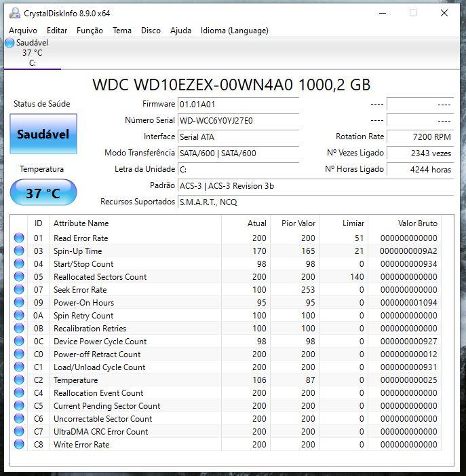Click the status orb beside Read Error Rate
Viewport: 466px width, 476px height.
19,238
